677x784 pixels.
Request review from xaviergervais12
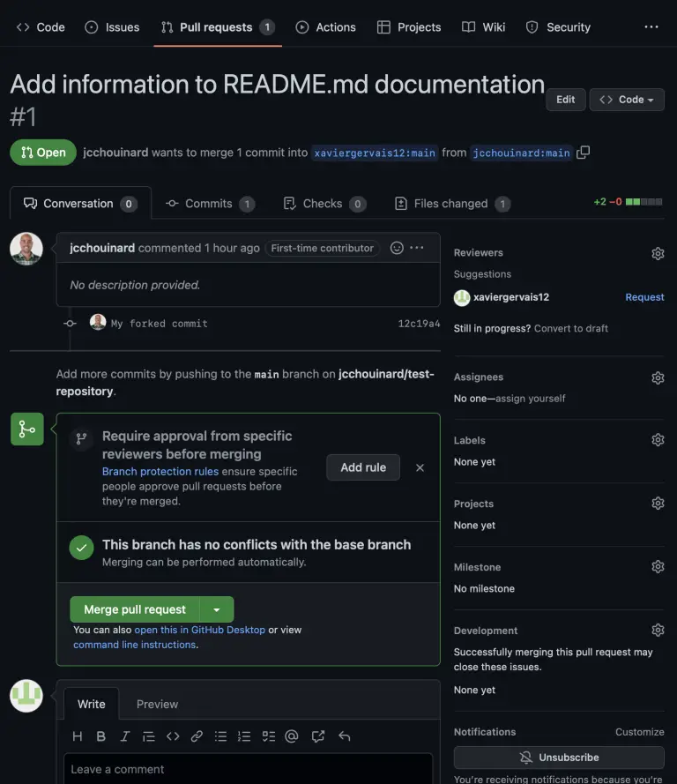(644, 297)
